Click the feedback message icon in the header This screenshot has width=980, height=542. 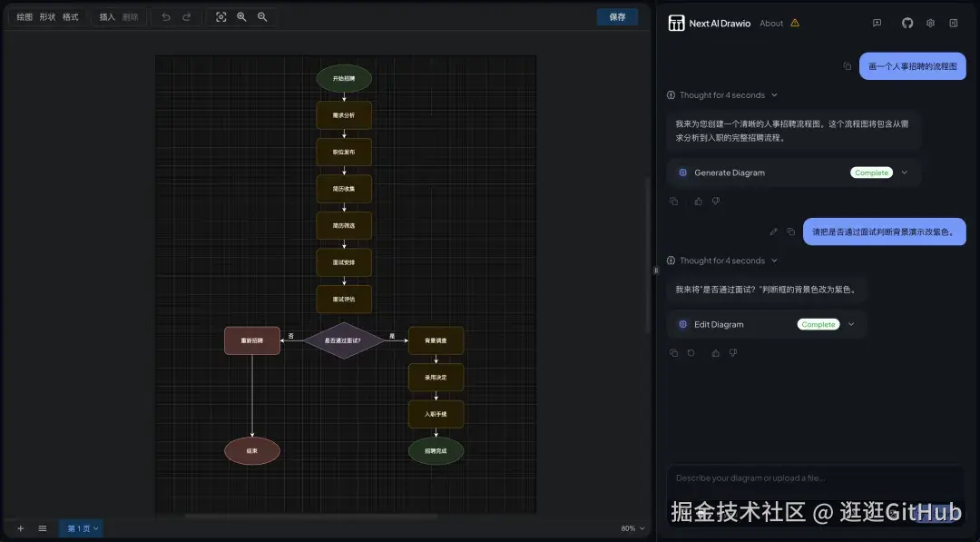tap(877, 23)
